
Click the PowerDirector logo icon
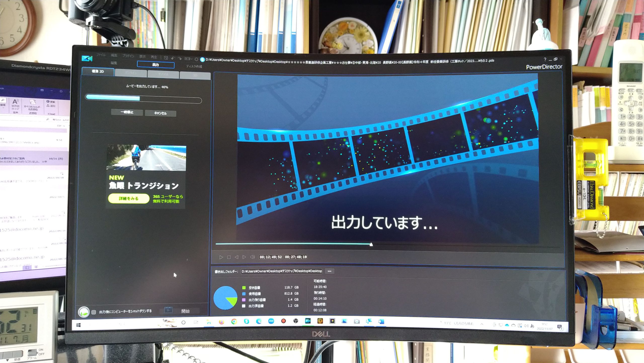pyautogui.click(x=87, y=58)
